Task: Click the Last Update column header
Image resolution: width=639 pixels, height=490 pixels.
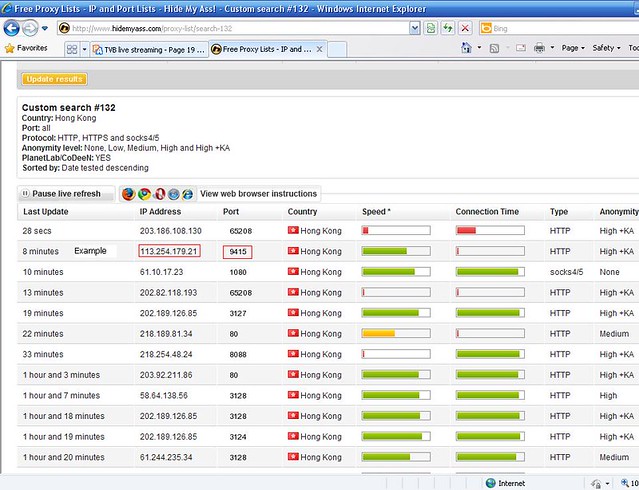Action: [46, 212]
